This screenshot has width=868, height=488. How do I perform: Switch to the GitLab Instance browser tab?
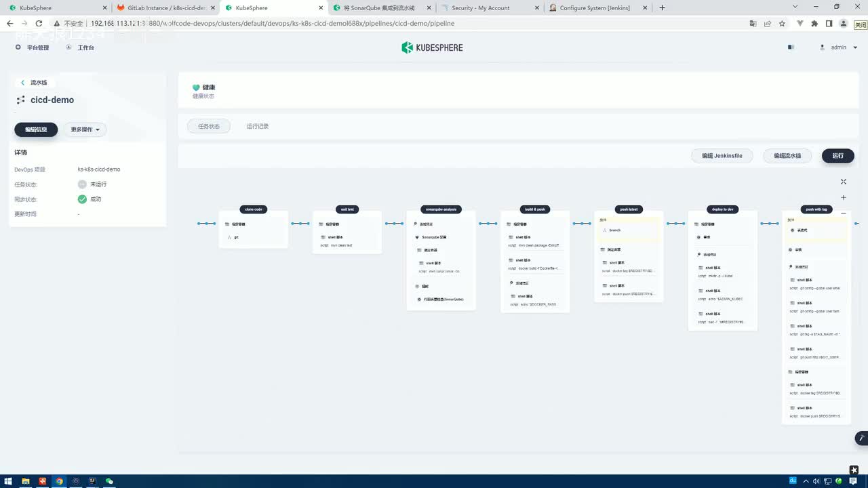165,7
